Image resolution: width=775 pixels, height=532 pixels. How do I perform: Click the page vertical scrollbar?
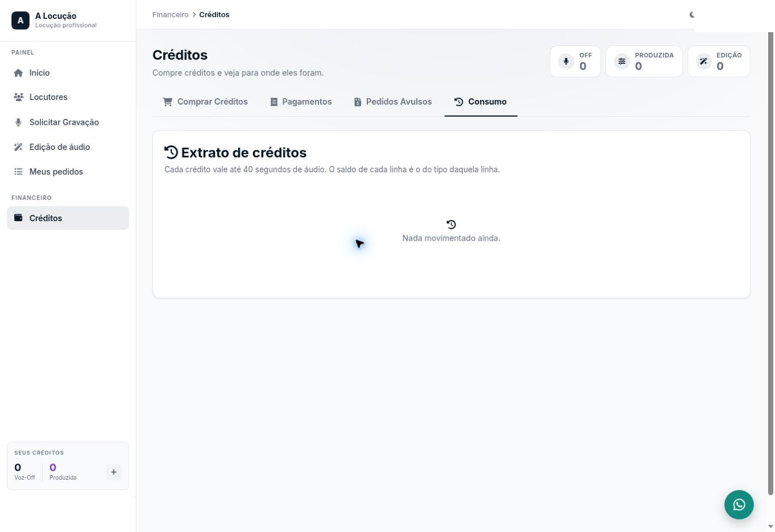(770, 263)
